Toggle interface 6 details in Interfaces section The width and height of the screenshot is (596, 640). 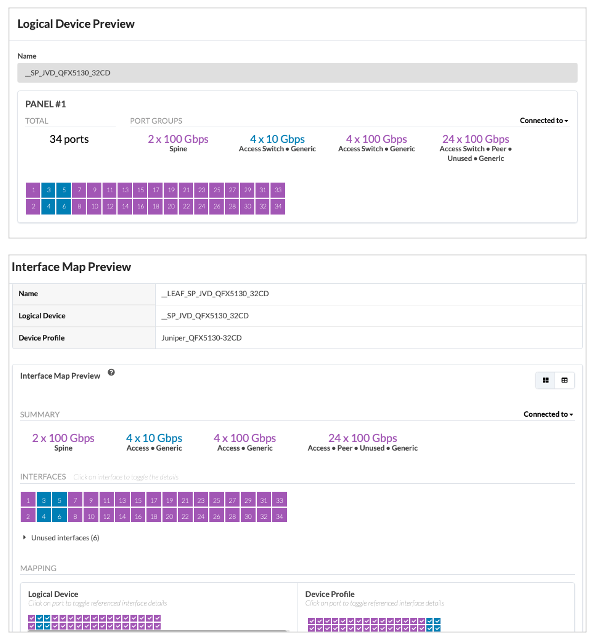(x=59, y=516)
